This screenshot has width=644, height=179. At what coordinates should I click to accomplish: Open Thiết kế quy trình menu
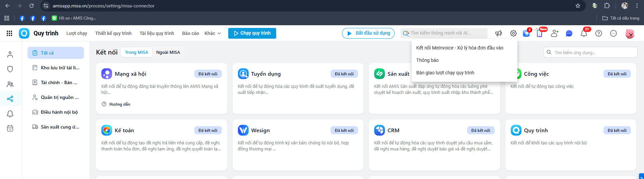tap(113, 33)
